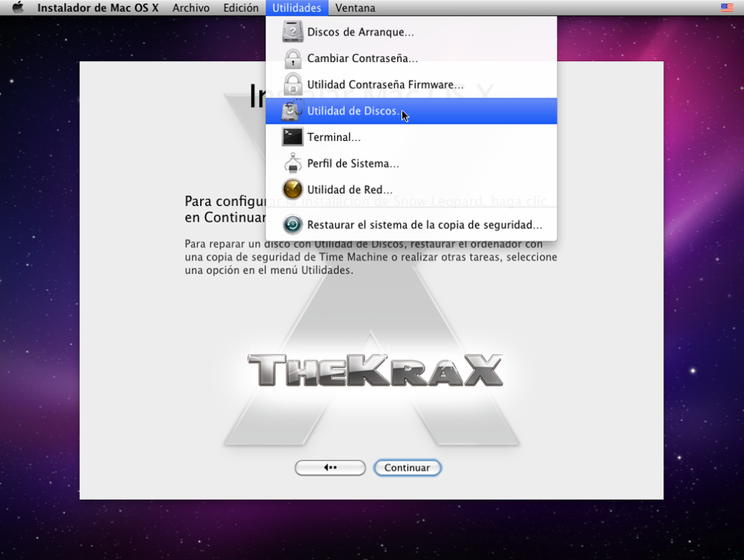The height and width of the screenshot is (560, 744).
Task: Click the Terminal black window icon
Action: [292, 137]
